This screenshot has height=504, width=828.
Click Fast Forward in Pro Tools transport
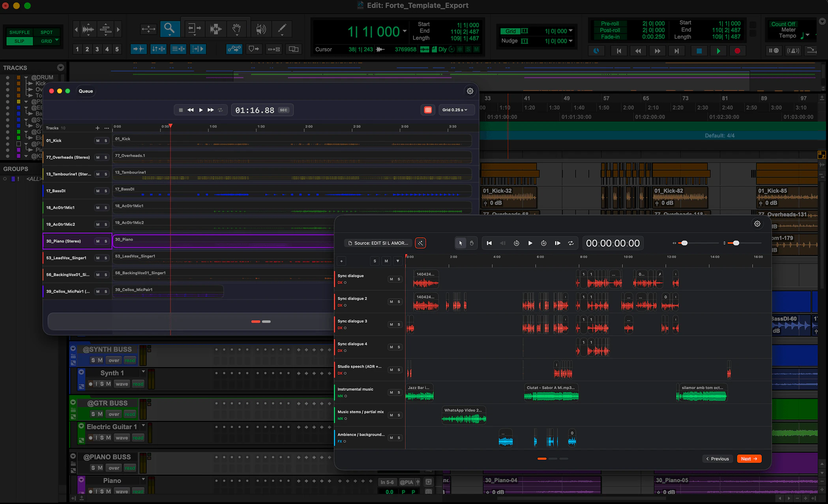click(x=657, y=51)
